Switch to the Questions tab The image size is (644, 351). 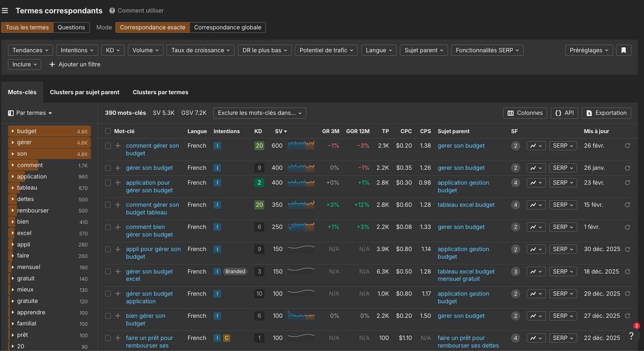[x=71, y=27]
